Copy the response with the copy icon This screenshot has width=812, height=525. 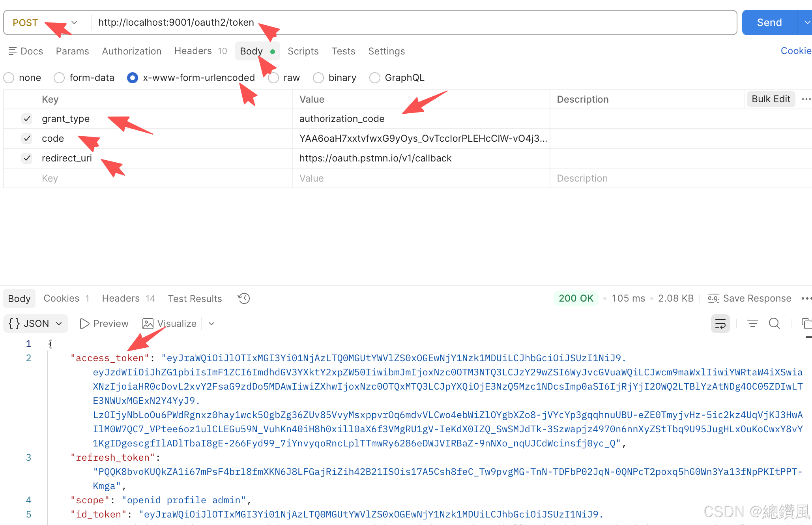coord(806,324)
